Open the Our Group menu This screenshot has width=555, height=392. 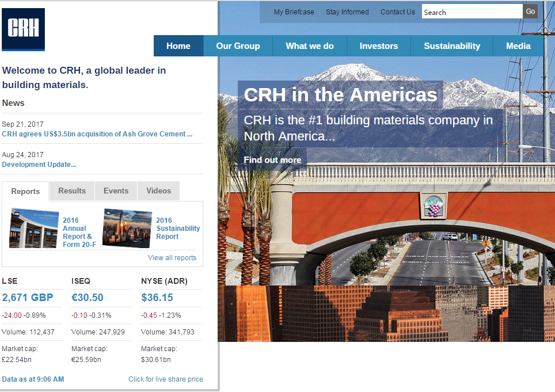tap(238, 46)
